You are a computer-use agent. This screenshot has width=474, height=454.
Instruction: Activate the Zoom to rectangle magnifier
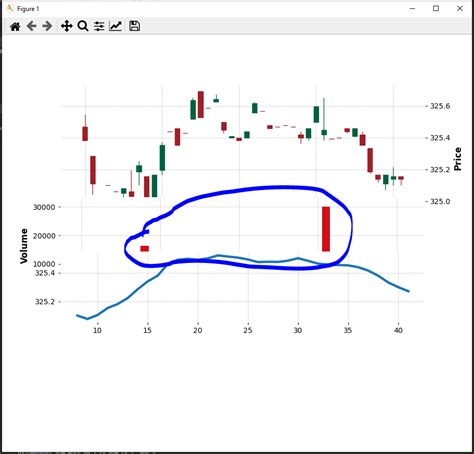[x=83, y=26]
